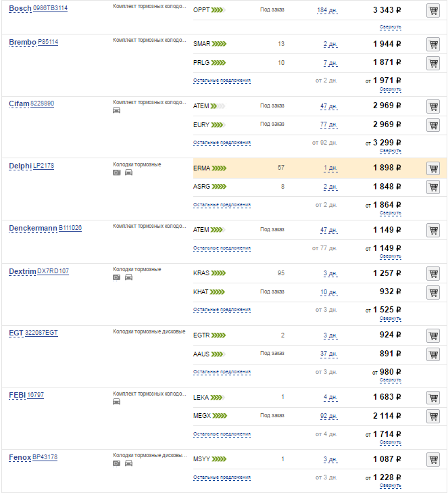
Task: Click car applicability icon under Cifam description
Action: pyautogui.click(x=116, y=110)
